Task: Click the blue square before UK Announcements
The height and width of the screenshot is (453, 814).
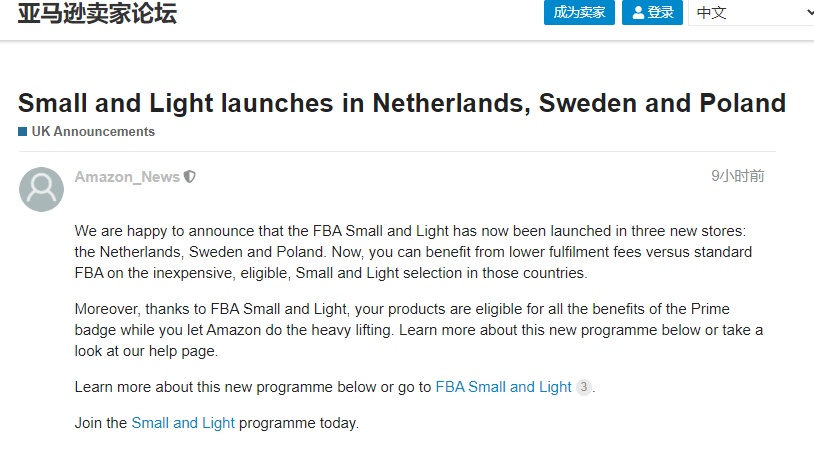Action: pos(22,132)
